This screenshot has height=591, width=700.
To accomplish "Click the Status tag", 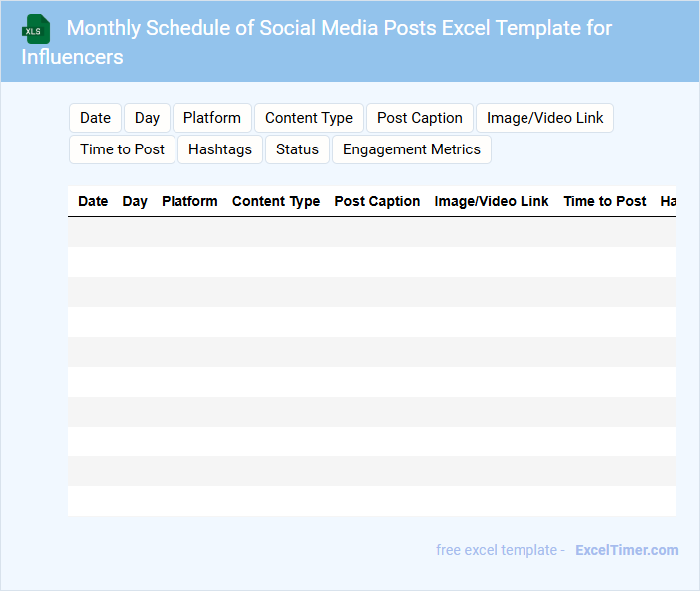I will tap(297, 149).
